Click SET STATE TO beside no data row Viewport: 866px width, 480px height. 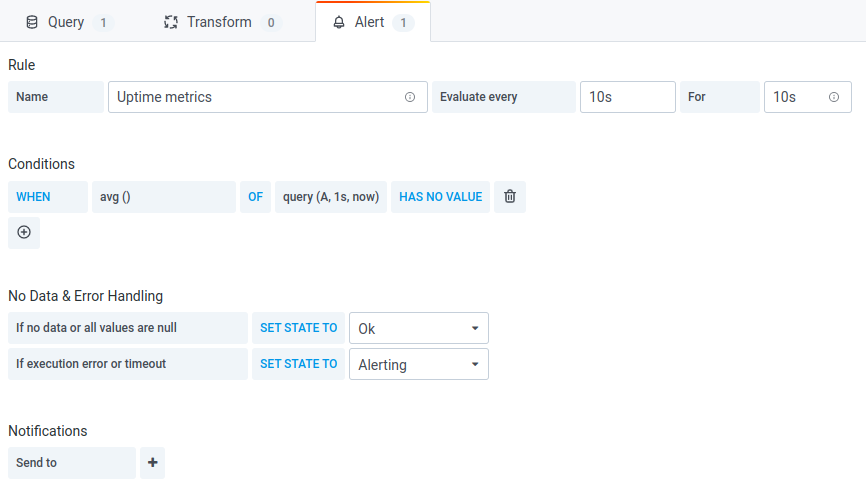click(298, 328)
